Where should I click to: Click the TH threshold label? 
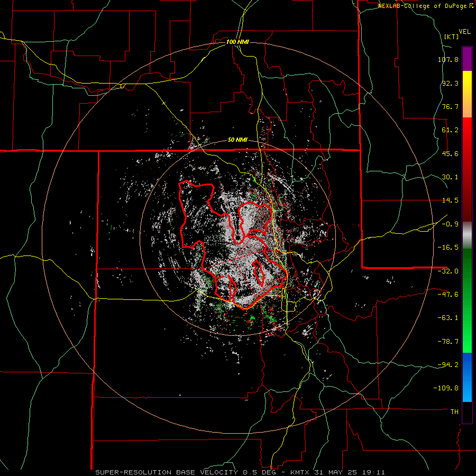[454, 412]
